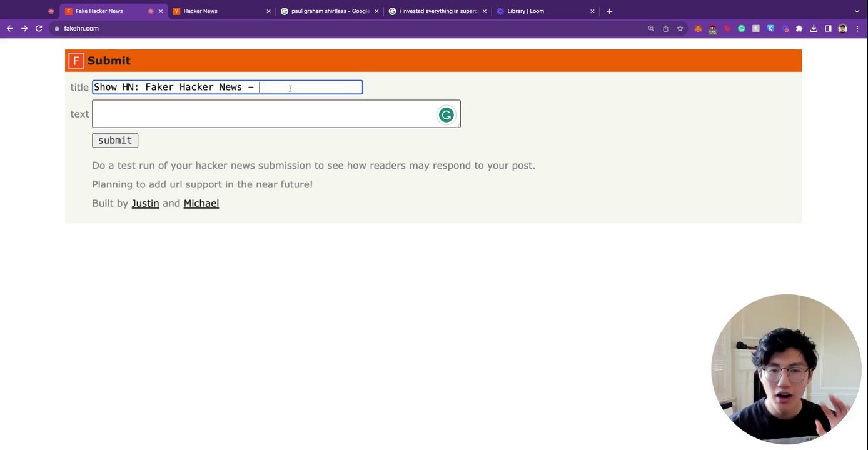
Task: Open the Extensions puzzle piece menu
Action: [799, 28]
